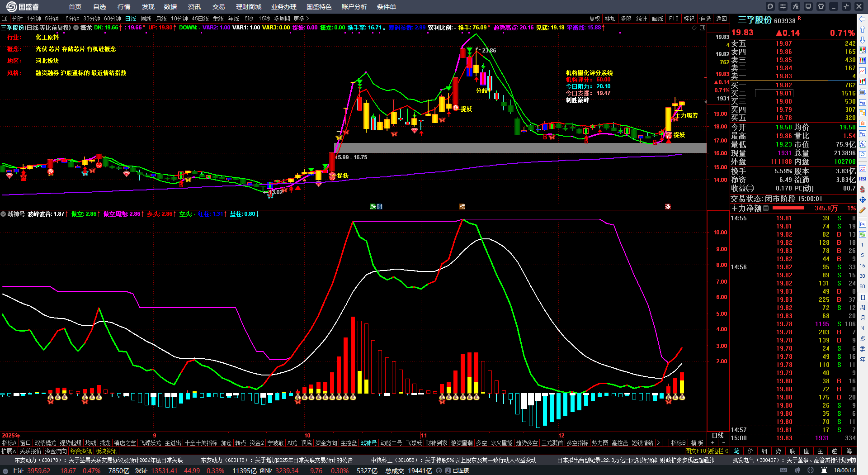Click the Guosheng logo icon at top-left
Screen dimensions: 868x475
[x=11, y=6]
